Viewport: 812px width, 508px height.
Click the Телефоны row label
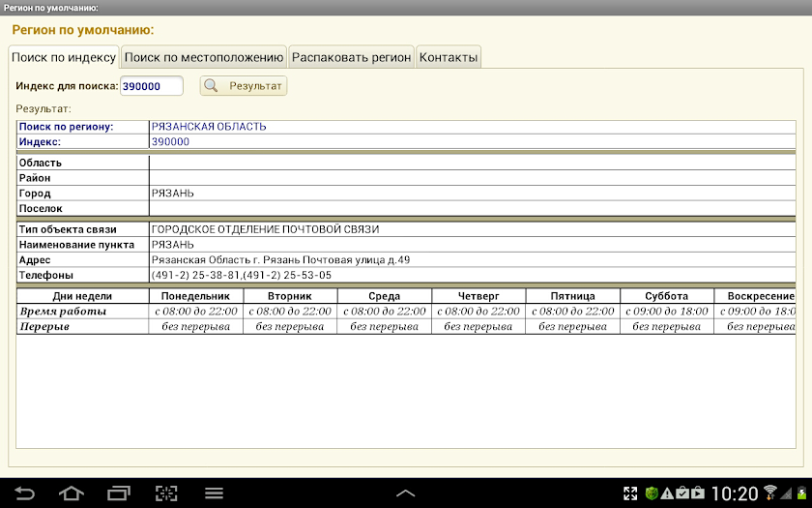(46, 275)
